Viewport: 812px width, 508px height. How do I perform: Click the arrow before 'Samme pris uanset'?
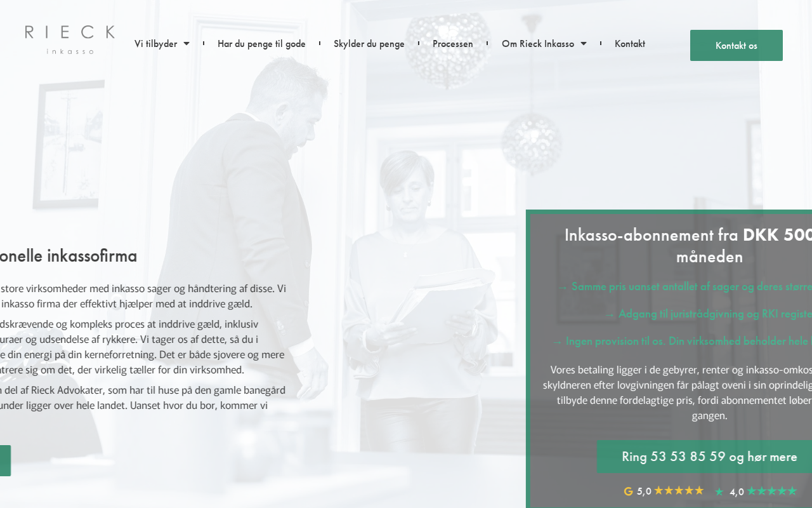(x=562, y=286)
